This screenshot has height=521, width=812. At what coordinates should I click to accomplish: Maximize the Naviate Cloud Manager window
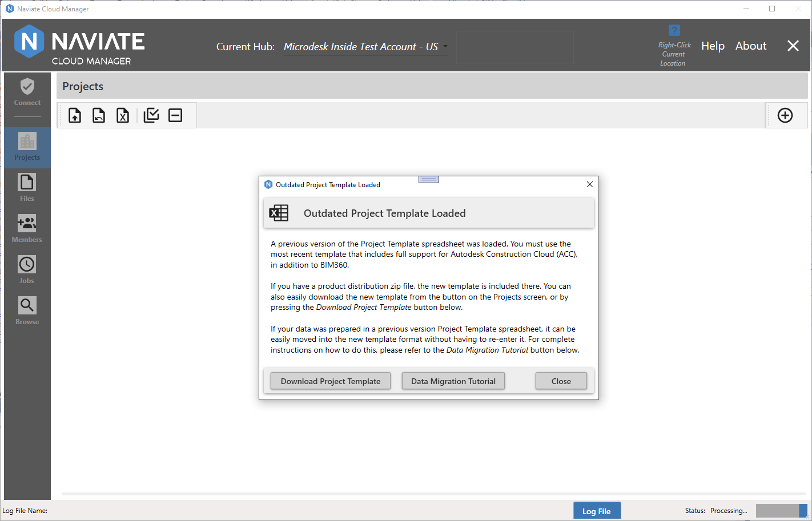pos(772,9)
